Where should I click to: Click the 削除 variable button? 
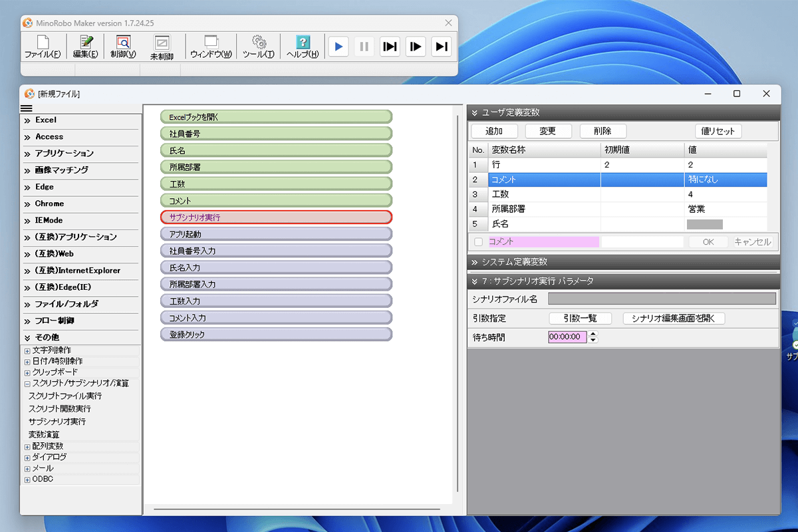coord(602,131)
